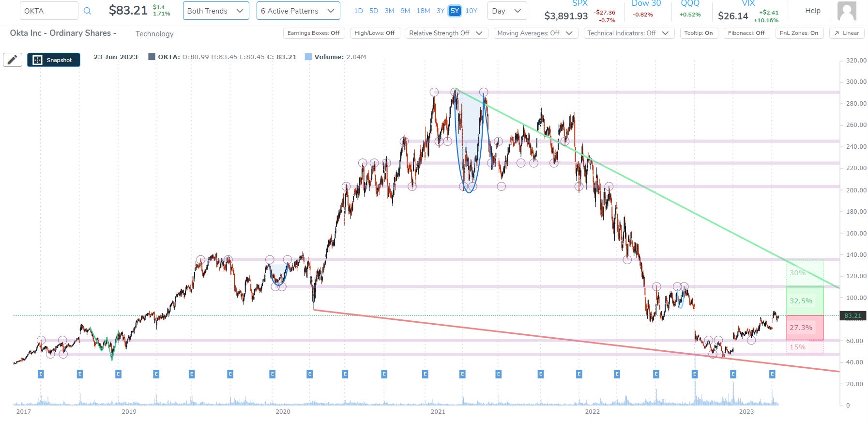The image size is (868, 424).
Task: Open the Technical Indicators dropdown
Action: click(x=628, y=33)
